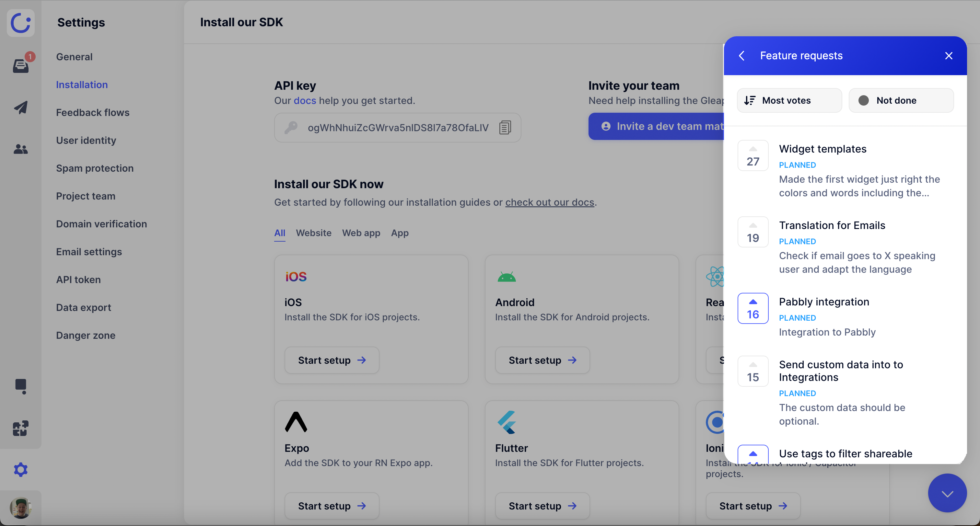This screenshot has width=980, height=526.
Task: Open the Inbox with unread badge
Action: [20, 65]
